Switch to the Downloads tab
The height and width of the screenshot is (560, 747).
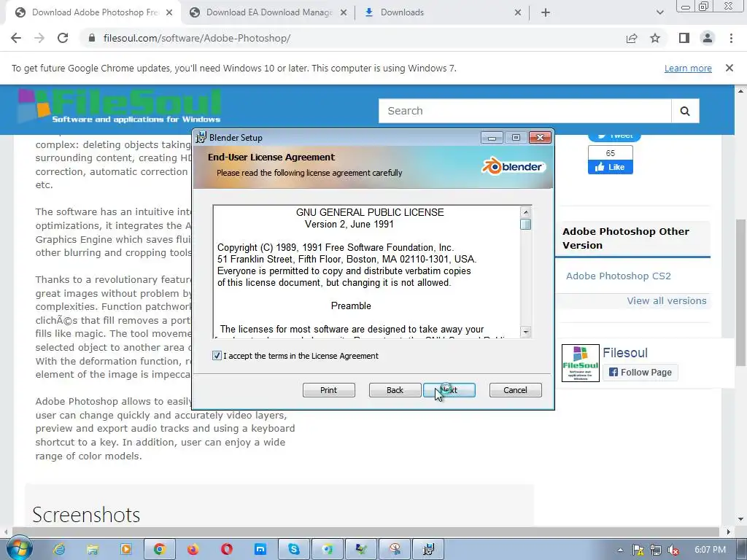click(402, 12)
